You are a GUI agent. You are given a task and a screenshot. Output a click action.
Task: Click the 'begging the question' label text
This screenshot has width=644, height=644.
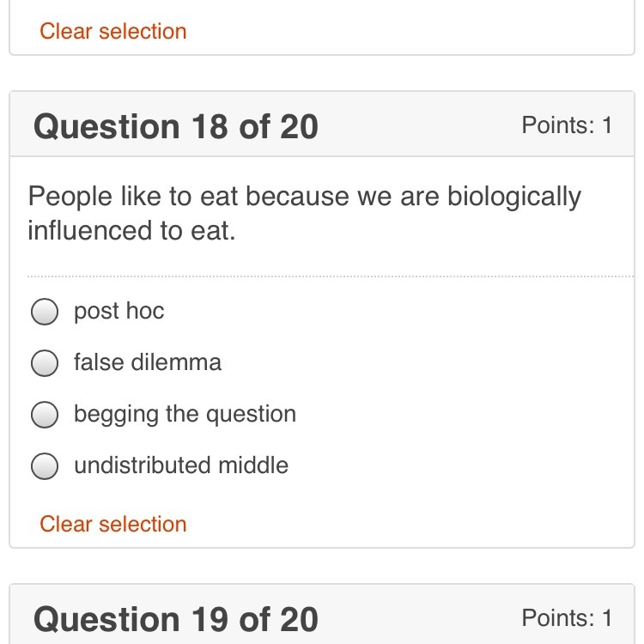click(x=185, y=414)
